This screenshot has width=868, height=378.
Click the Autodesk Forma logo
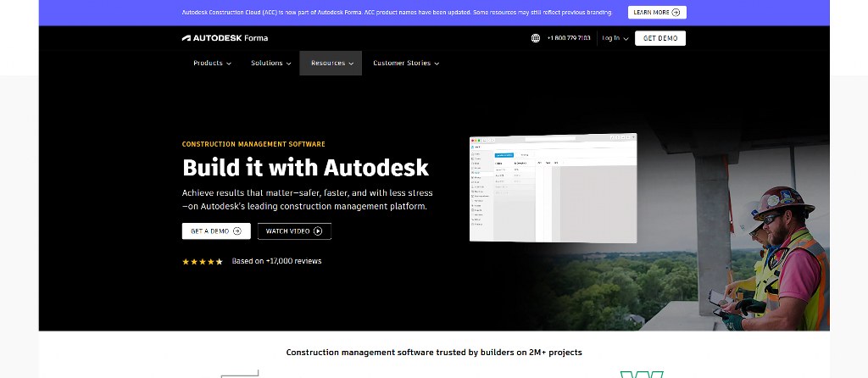225,38
